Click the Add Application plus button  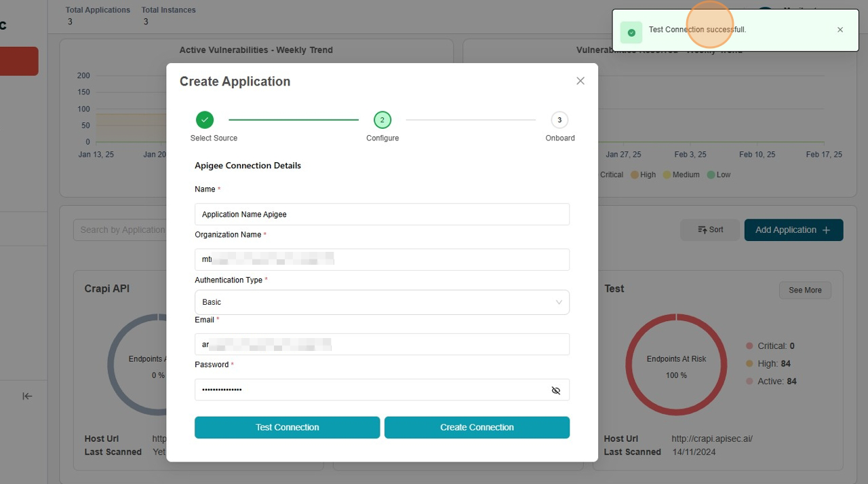pos(793,230)
